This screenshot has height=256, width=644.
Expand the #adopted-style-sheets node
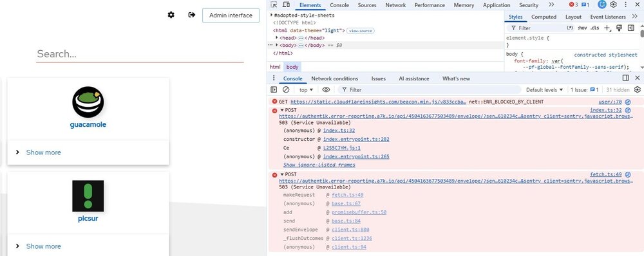click(x=272, y=15)
